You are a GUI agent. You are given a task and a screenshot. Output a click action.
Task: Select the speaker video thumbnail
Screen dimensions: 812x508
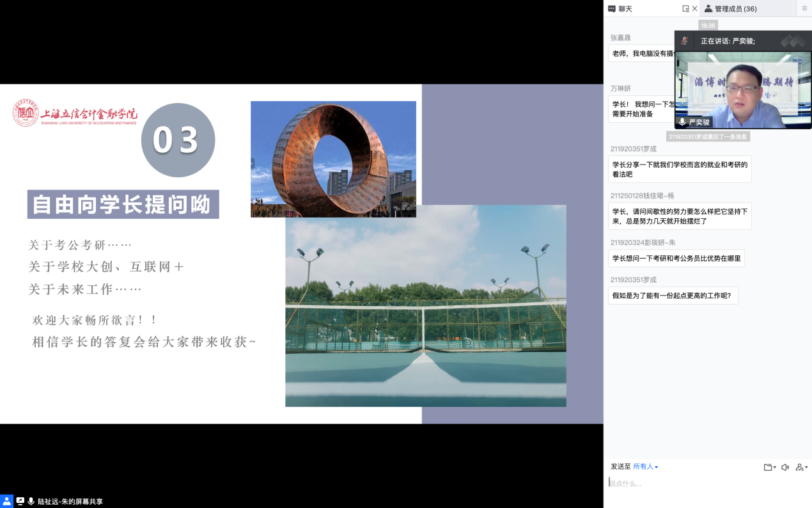742,90
